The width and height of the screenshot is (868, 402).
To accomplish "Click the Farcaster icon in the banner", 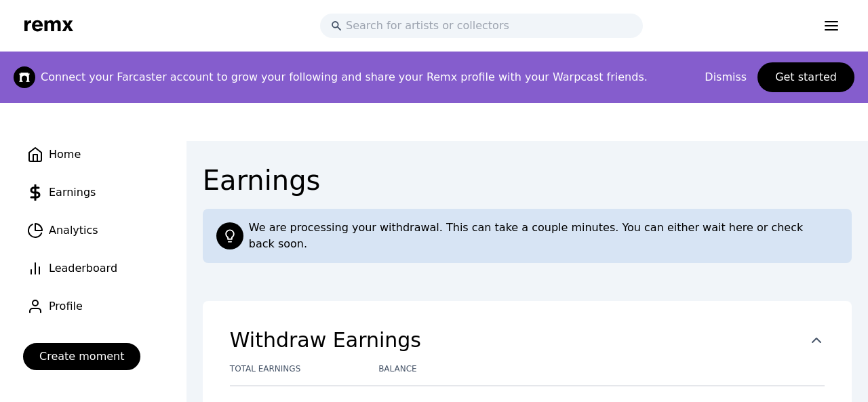I will coord(24,77).
